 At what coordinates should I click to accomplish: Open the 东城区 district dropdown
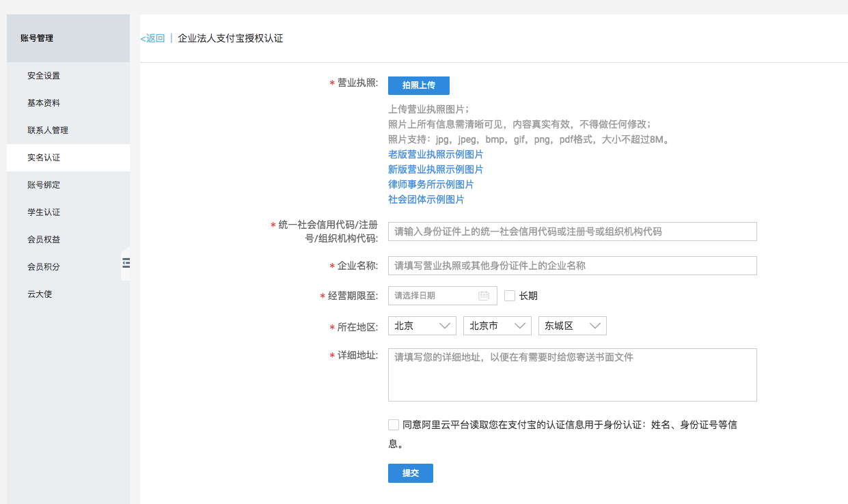(573, 326)
